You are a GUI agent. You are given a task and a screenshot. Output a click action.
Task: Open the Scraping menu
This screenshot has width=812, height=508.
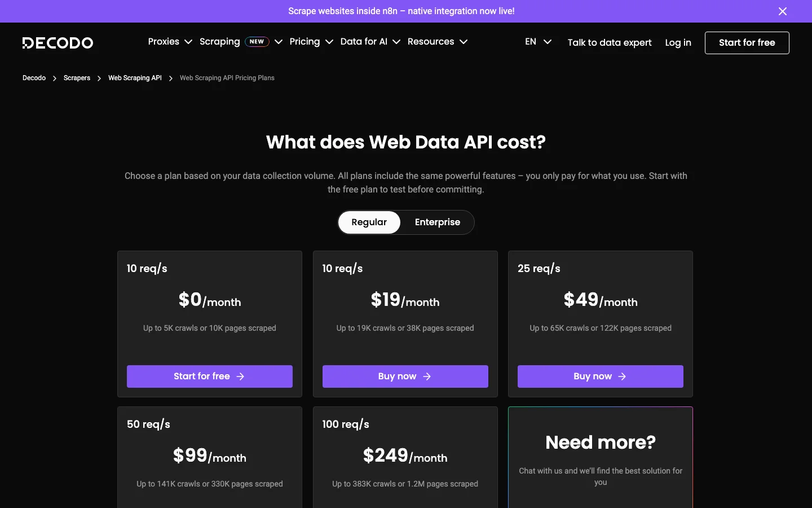click(x=220, y=42)
